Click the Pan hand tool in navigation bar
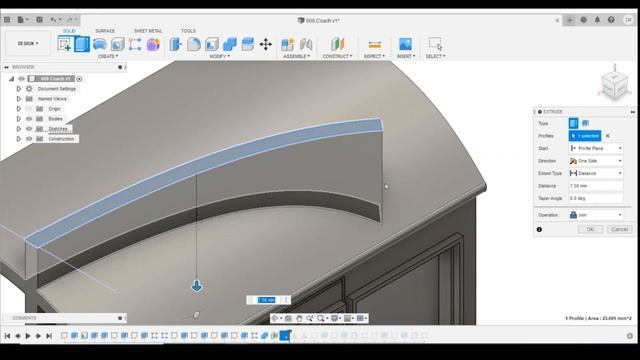The image size is (640, 360). (299, 318)
